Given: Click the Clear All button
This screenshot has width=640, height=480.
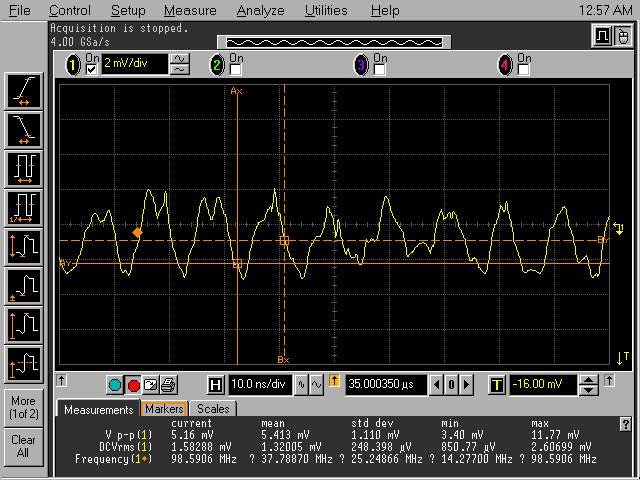Looking at the screenshot, I should pyautogui.click(x=23, y=446).
